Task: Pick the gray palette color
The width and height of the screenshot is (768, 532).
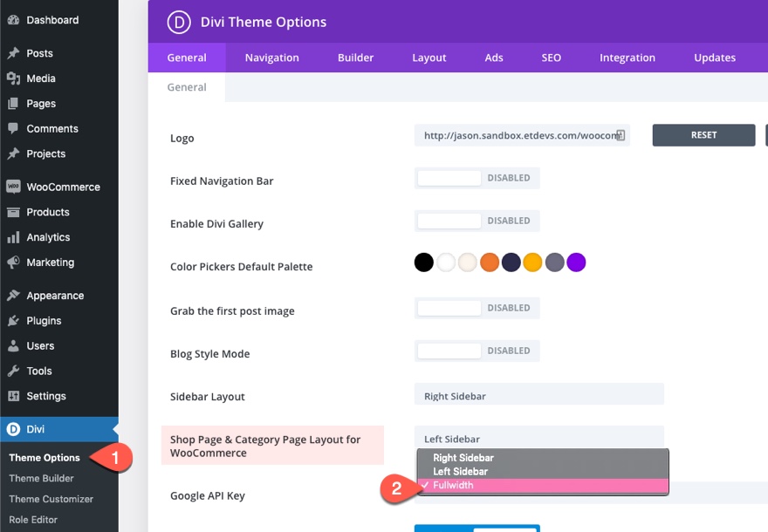Action: pos(554,263)
